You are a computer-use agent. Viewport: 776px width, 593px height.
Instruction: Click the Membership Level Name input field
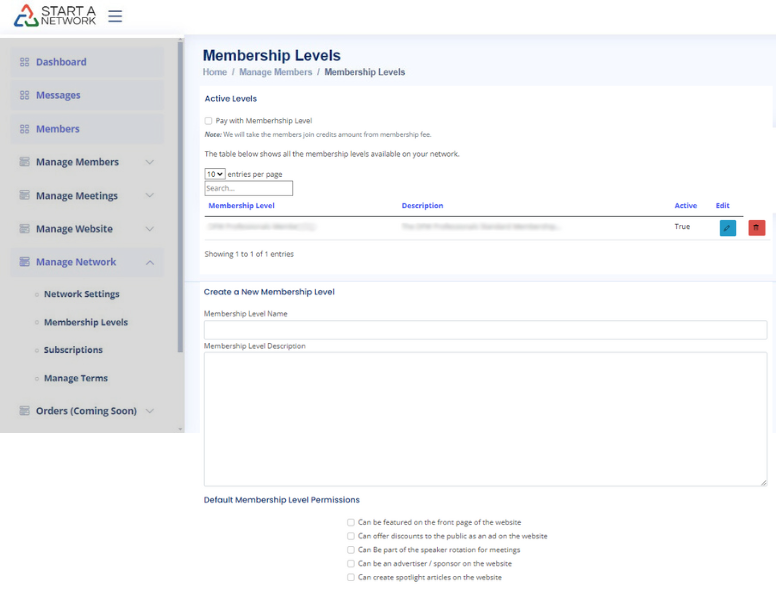(485, 330)
